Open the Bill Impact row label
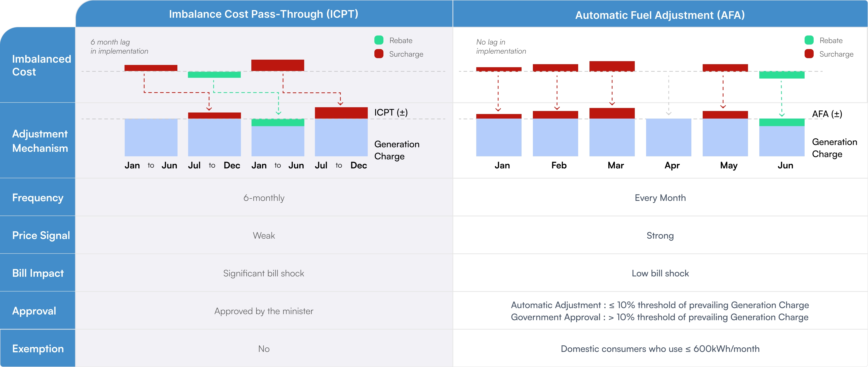Image resolution: width=868 pixels, height=367 pixels. (38, 273)
